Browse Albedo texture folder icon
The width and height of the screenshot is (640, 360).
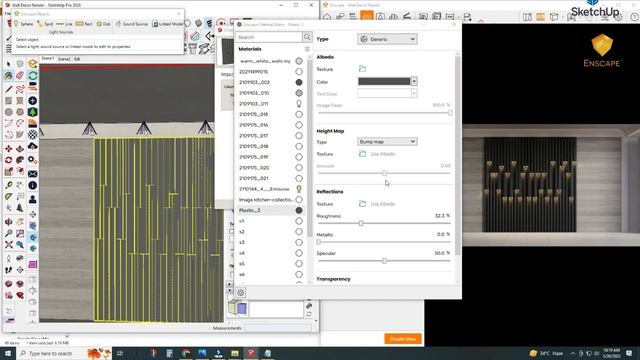click(362, 69)
